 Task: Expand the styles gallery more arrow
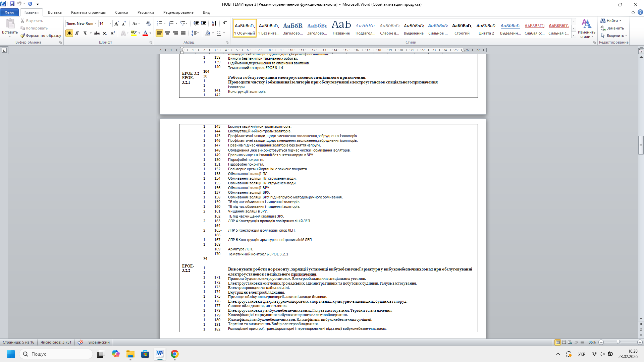(574, 35)
